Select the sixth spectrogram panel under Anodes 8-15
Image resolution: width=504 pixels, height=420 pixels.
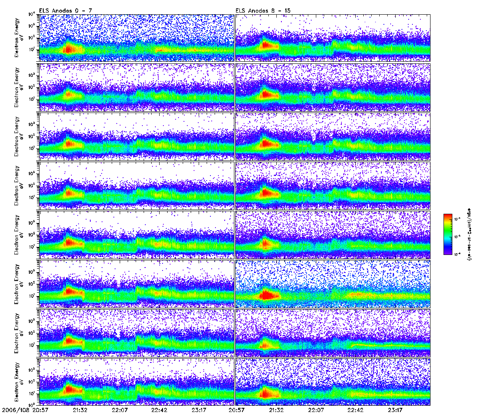[333, 283]
